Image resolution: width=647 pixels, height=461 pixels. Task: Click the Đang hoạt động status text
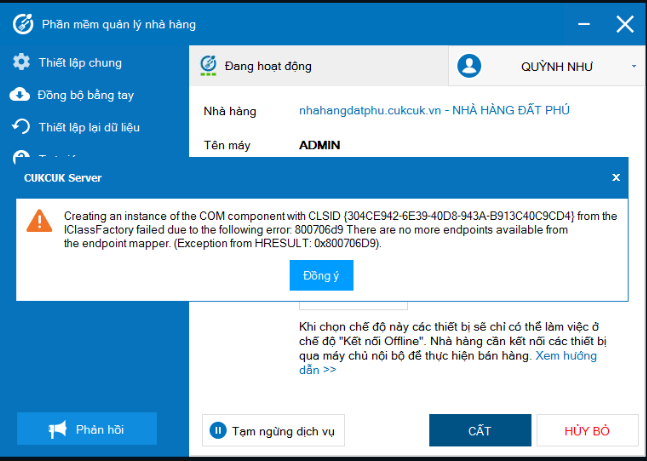(x=268, y=66)
